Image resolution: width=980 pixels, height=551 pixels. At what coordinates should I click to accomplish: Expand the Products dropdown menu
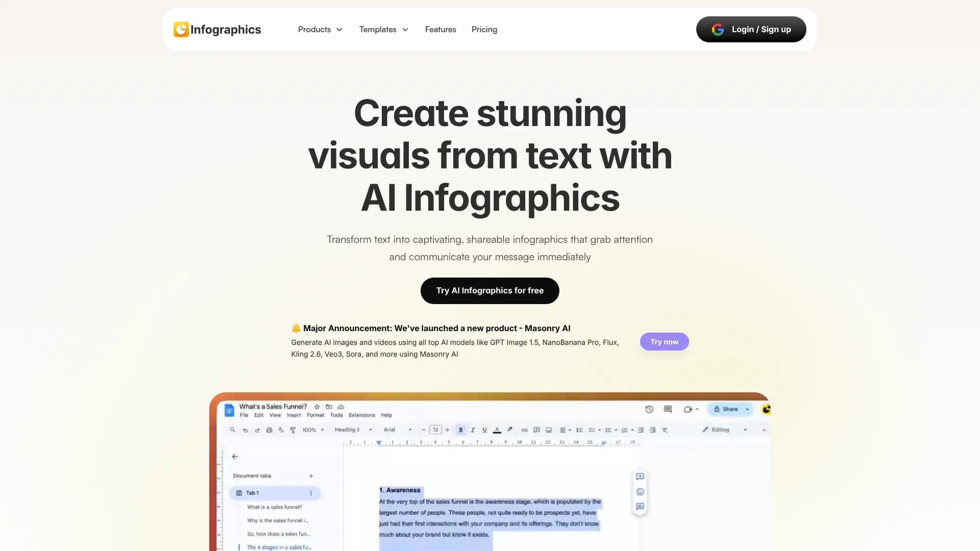pyautogui.click(x=320, y=29)
